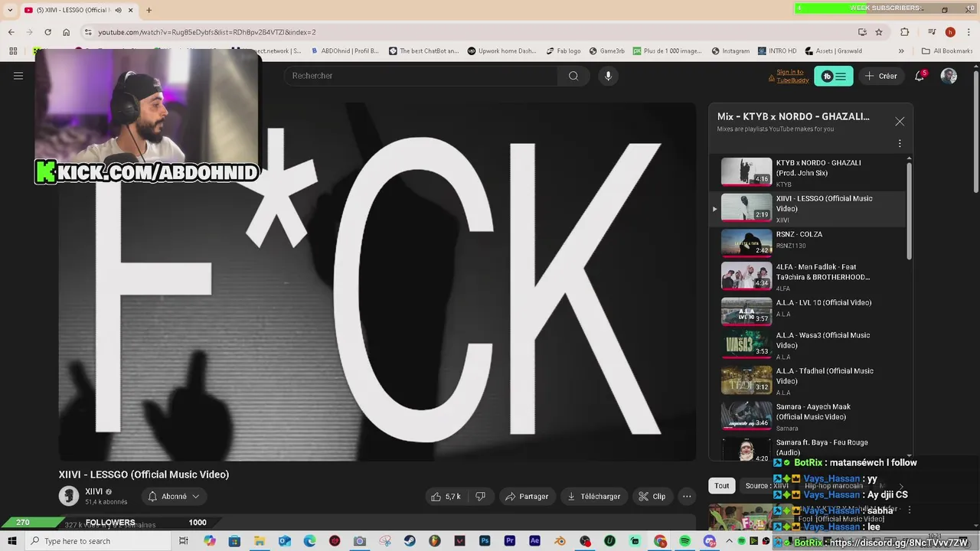Open the tab search dropdown arrow

point(9,10)
